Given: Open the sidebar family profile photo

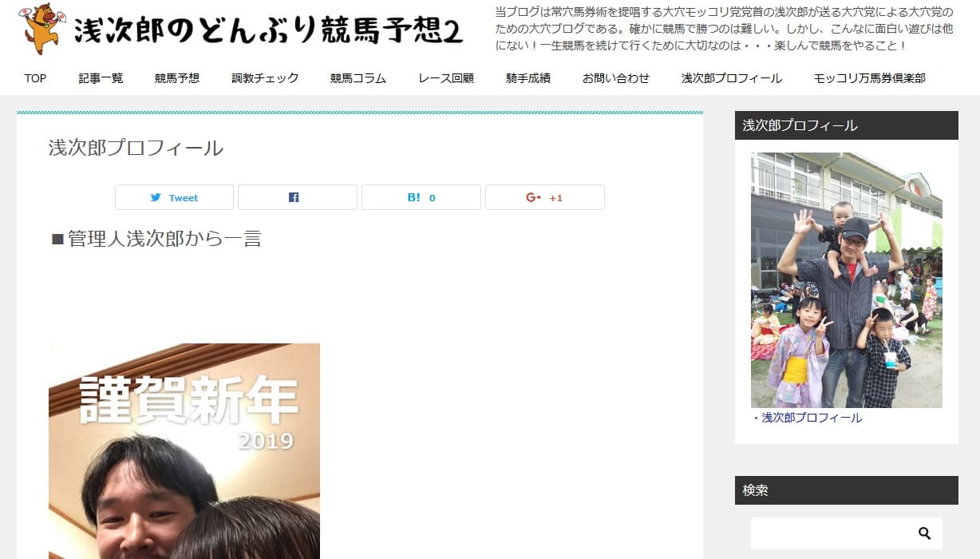Looking at the screenshot, I should point(847,280).
